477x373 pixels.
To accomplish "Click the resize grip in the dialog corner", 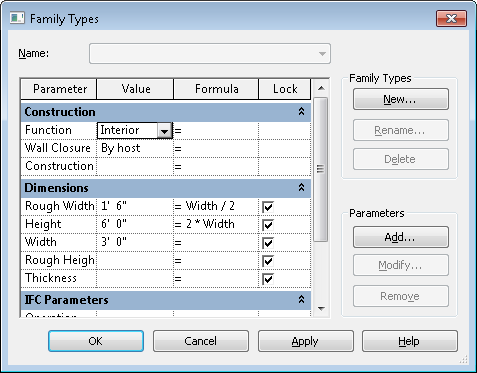I will [x=464, y=360].
